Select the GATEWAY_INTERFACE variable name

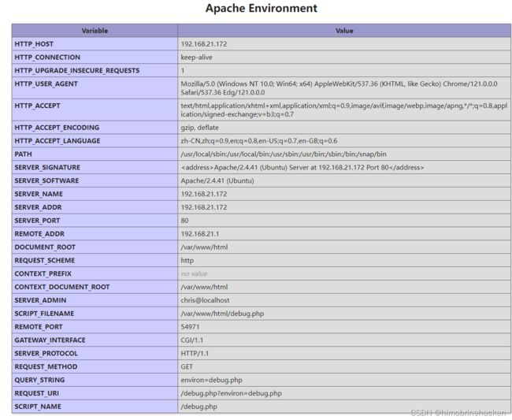[50, 340]
